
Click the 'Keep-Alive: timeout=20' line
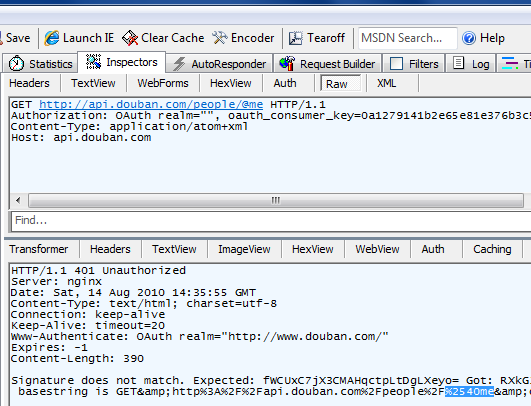tap(88, 325)
